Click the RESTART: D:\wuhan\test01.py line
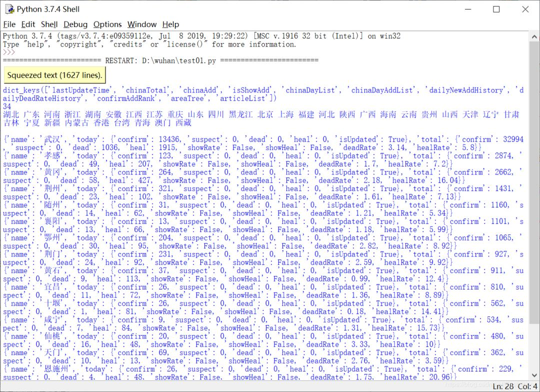This screenshot has height=392, width=540. (x=161, y=60)
